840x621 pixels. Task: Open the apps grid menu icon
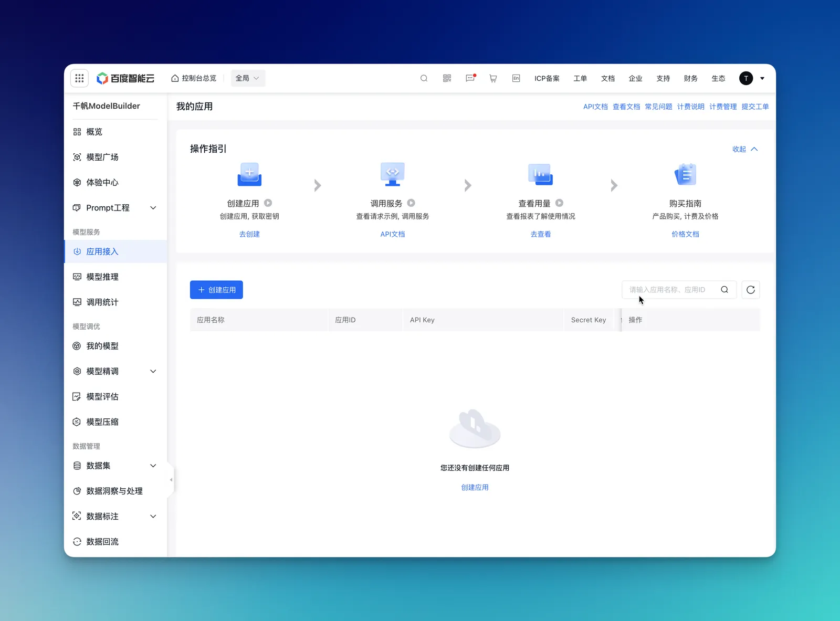click(x=79, y=78)
